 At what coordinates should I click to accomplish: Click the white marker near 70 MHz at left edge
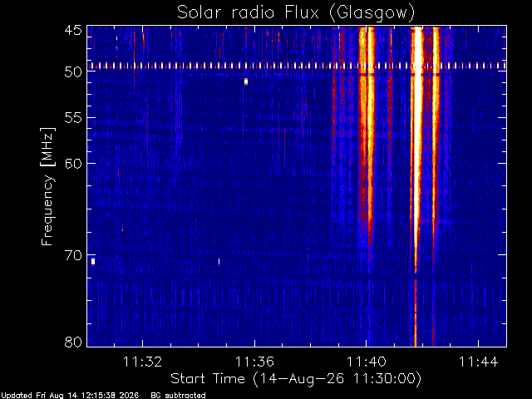click(x=93, y=261)
